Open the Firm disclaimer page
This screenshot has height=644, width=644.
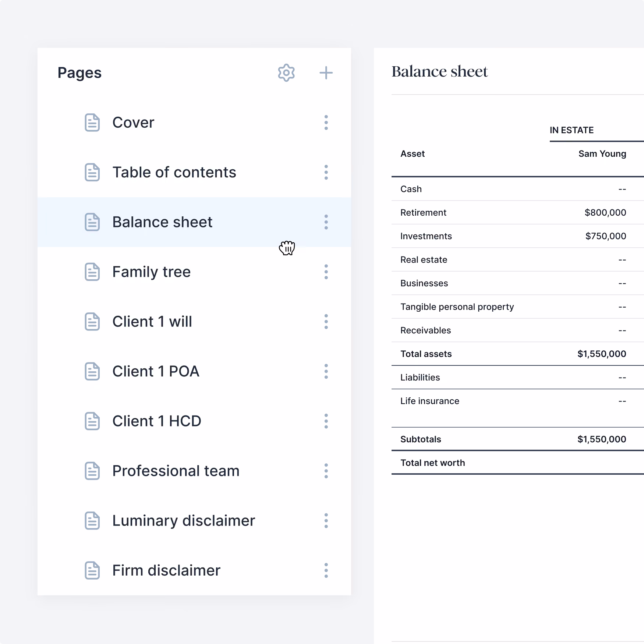pos(194,570)
